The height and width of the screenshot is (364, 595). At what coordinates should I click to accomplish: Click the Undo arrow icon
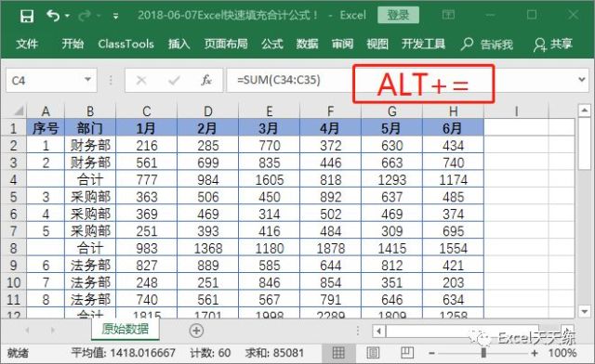[x=53, y=16]
